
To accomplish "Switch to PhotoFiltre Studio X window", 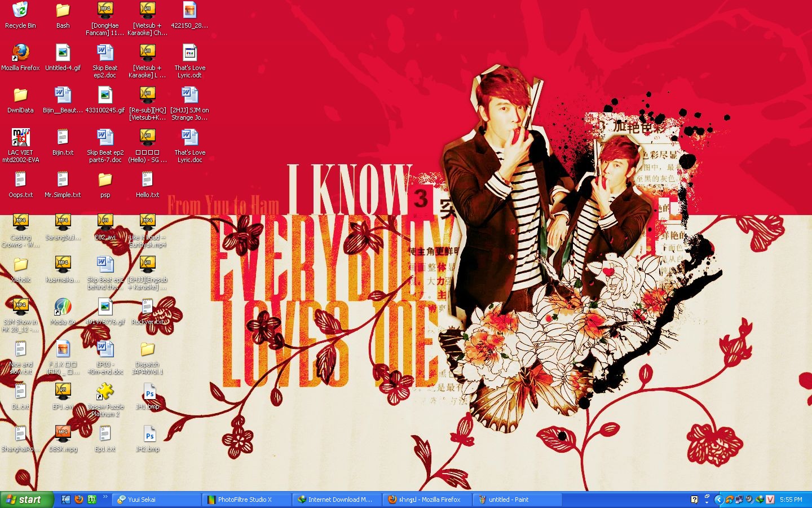I will [247, 500].
